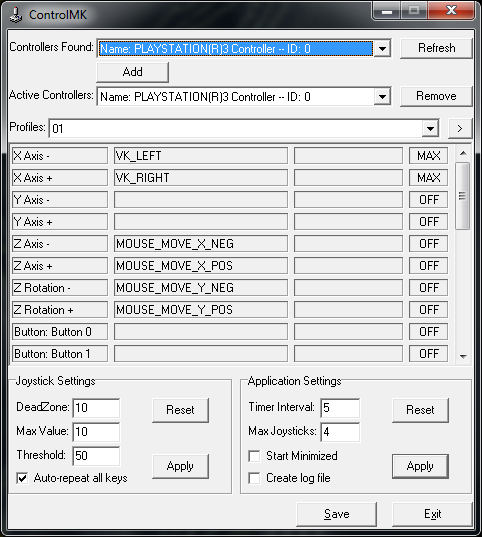Screen dimensions: 482x537
Task: Reset the Joystick Settings
Action: [180, 410]
